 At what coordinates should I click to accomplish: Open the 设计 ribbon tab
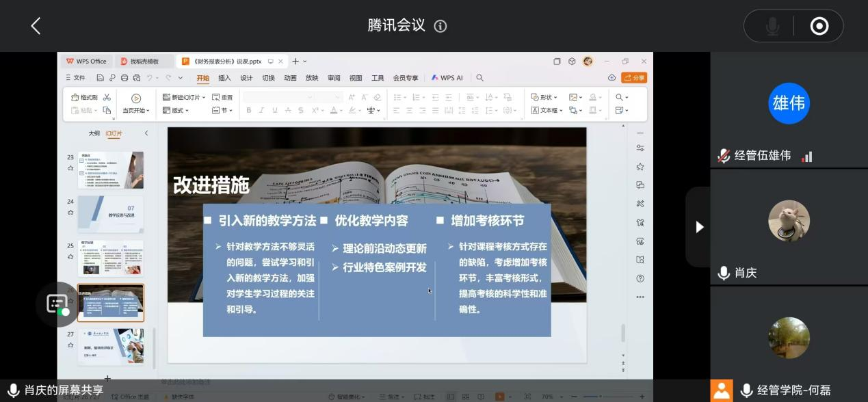(246, 78)
